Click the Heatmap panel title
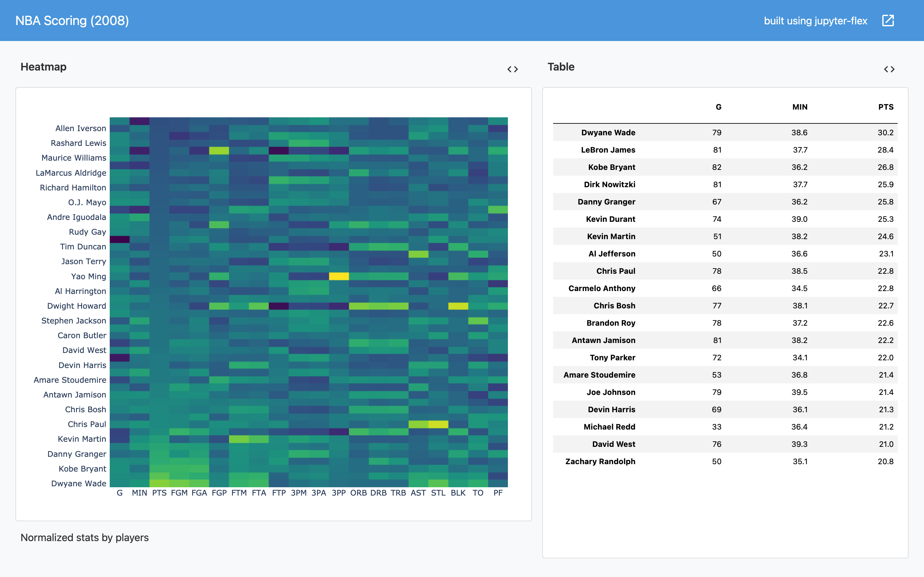Viewport: 924px width, 577px height. click(x=43, y=67)
